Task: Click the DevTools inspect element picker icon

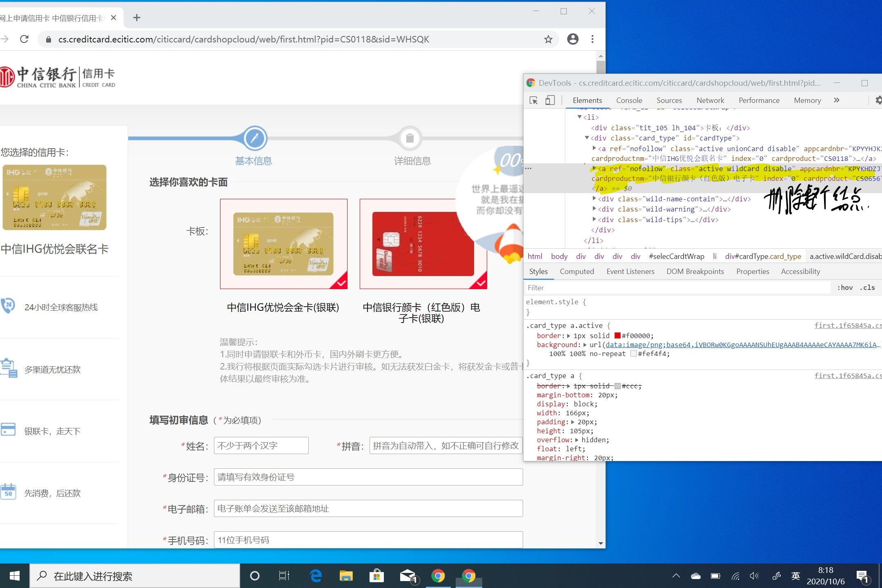Action: [534, 100]
